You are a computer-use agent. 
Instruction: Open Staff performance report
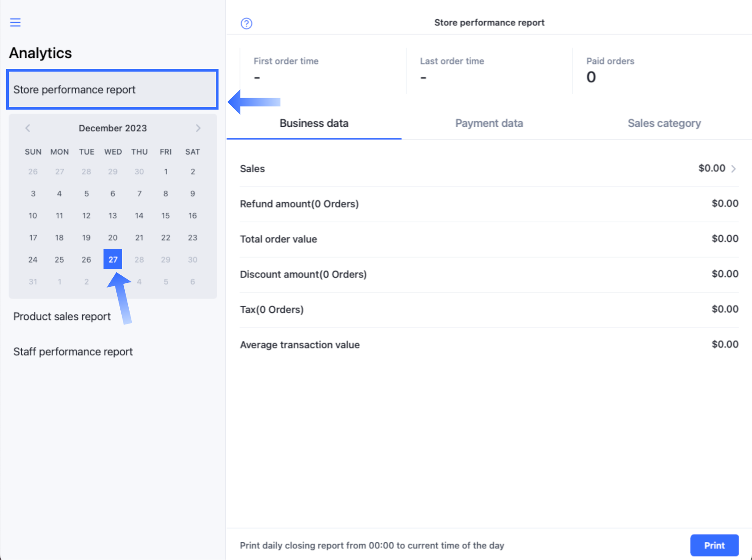[73, 352]
